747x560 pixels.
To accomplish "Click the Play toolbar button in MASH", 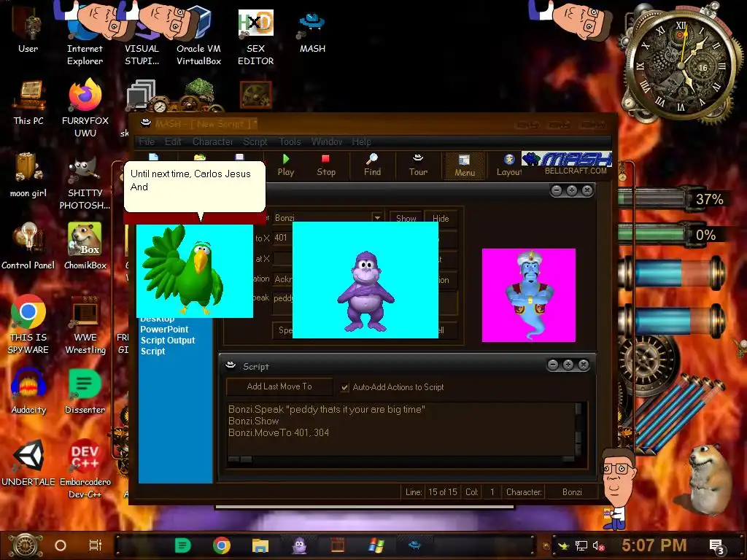I will click(286, 166).
